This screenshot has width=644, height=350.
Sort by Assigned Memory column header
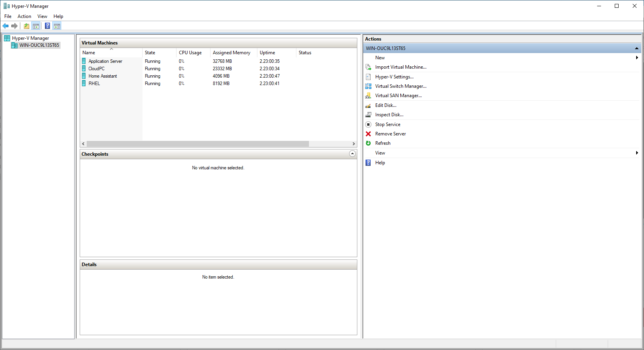(x=234, y=53)
